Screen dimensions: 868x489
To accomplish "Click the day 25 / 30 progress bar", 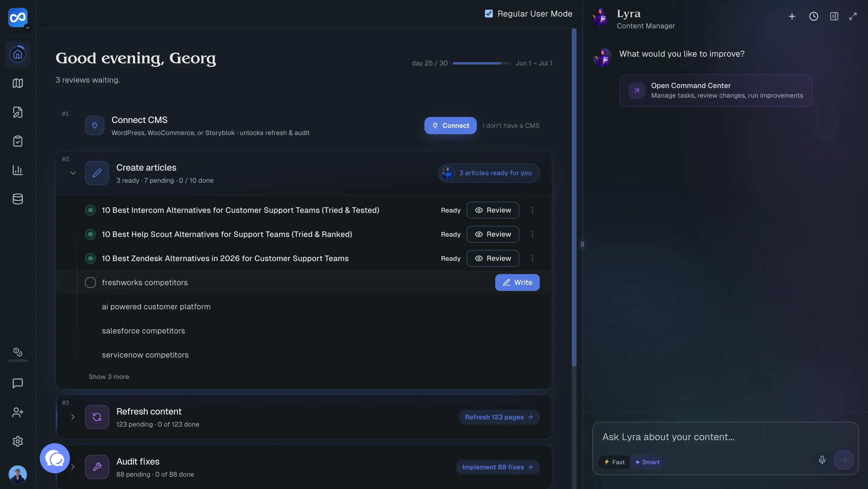I will coord(481,63).
